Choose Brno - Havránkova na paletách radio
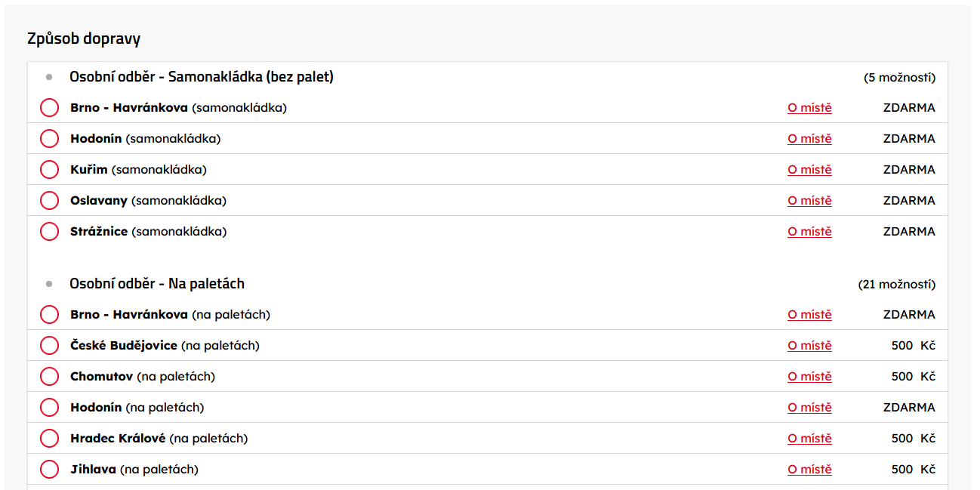Screen dimensions: 980x490 point(49,315)
